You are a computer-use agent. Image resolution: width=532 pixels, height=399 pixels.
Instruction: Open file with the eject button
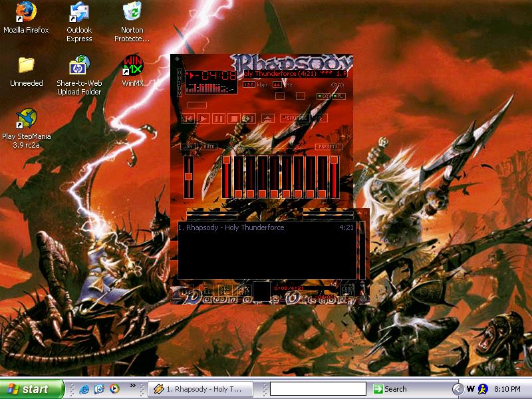[x=268, y=118]
